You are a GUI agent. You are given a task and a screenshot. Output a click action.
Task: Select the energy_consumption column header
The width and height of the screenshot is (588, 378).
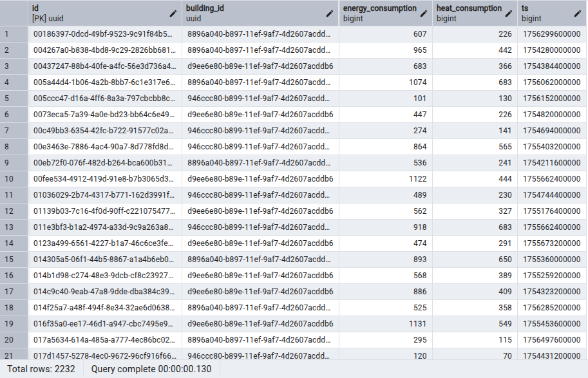click(x=379, y=14)
